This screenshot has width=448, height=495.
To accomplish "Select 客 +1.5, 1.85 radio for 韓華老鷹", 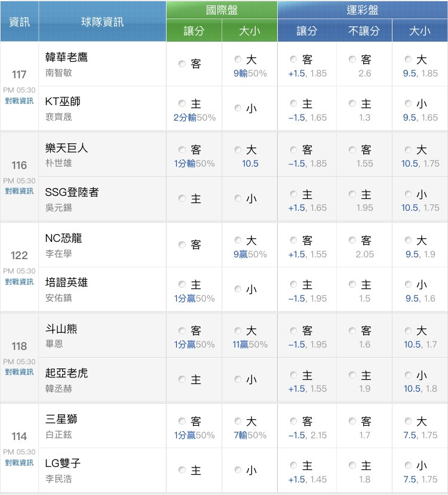I will [294, 59].
